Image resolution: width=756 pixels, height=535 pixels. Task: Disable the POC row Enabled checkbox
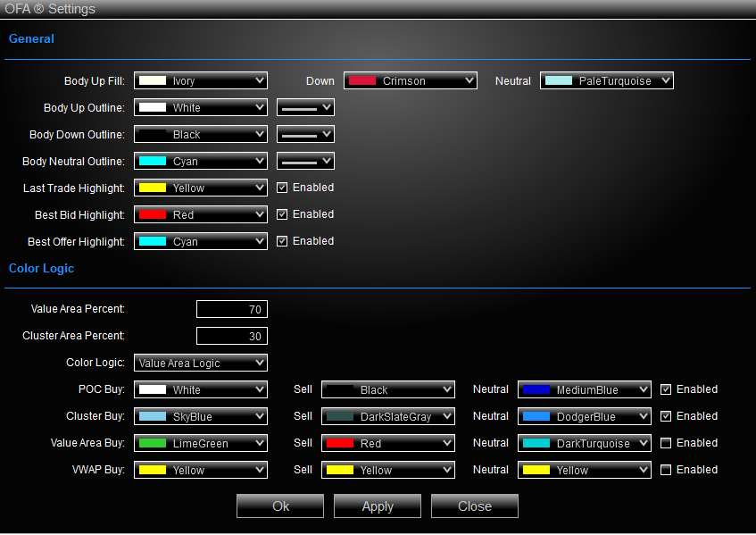click(666, 389)
